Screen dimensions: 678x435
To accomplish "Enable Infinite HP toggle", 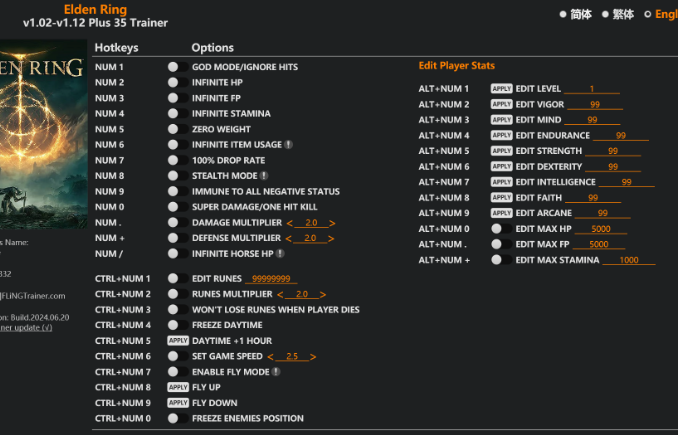I will coord(178,83).
